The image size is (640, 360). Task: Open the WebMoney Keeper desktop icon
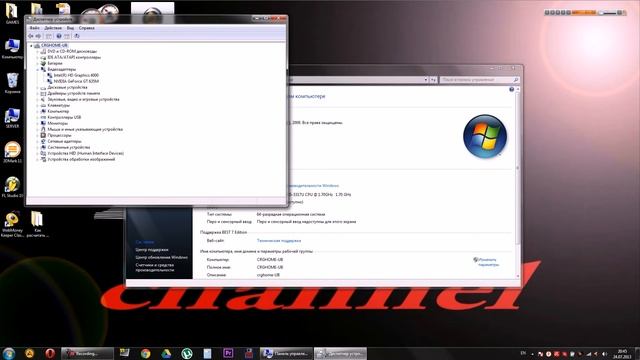[x=12, y=224]
